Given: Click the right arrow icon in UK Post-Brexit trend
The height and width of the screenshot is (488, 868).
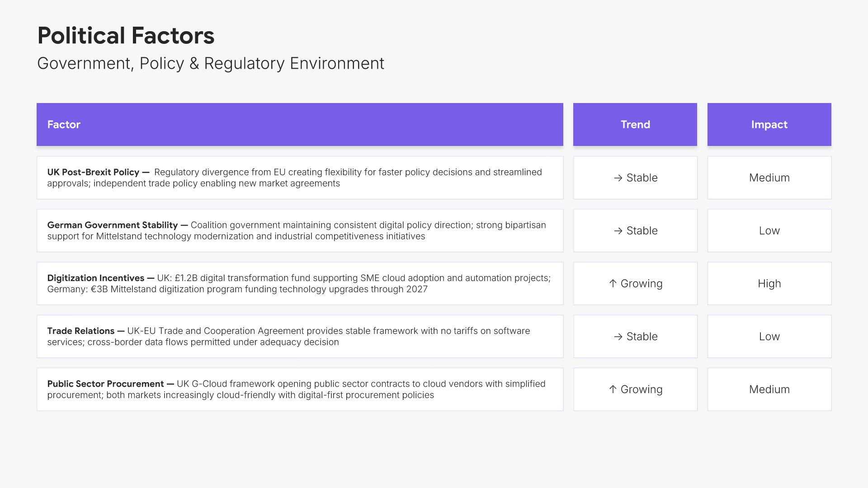Looking at the screenshot, I should (618, 178).
